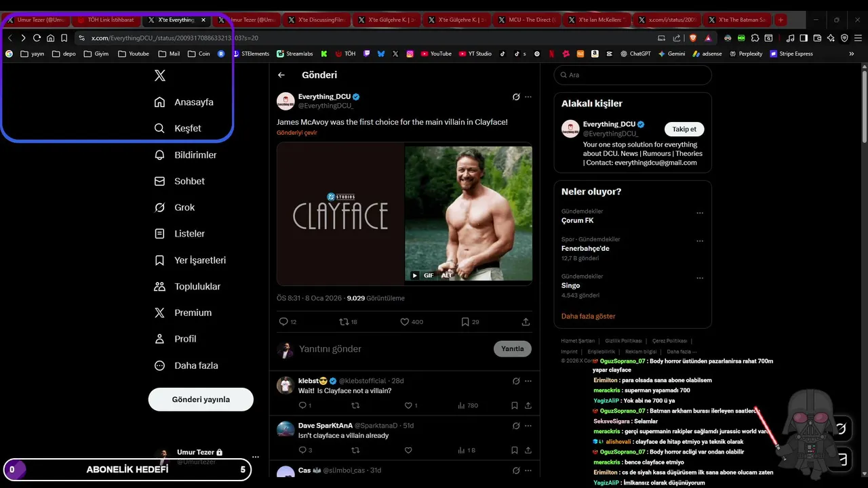Open klebst reply Grok icon

(516, 381)
